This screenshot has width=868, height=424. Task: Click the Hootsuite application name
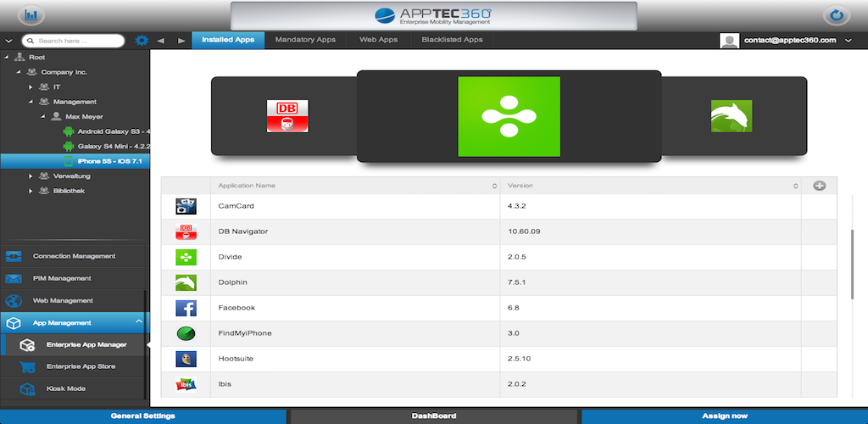pyautogui.click(x=236, y=360)
